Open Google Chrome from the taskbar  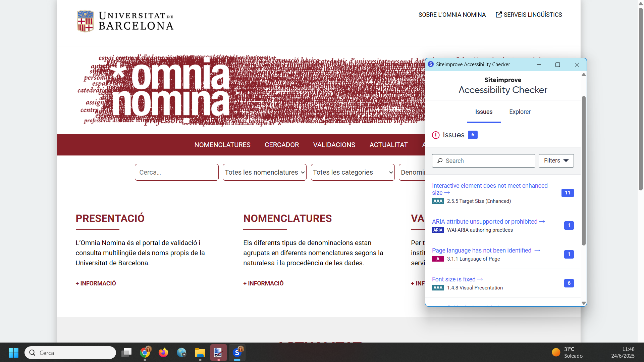[145, 353]
